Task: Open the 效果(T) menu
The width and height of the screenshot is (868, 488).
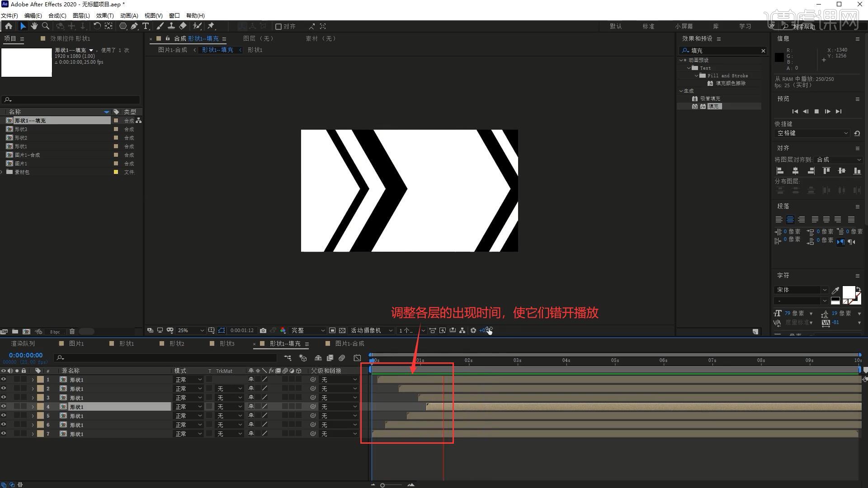Action: (x=104, y=15)
